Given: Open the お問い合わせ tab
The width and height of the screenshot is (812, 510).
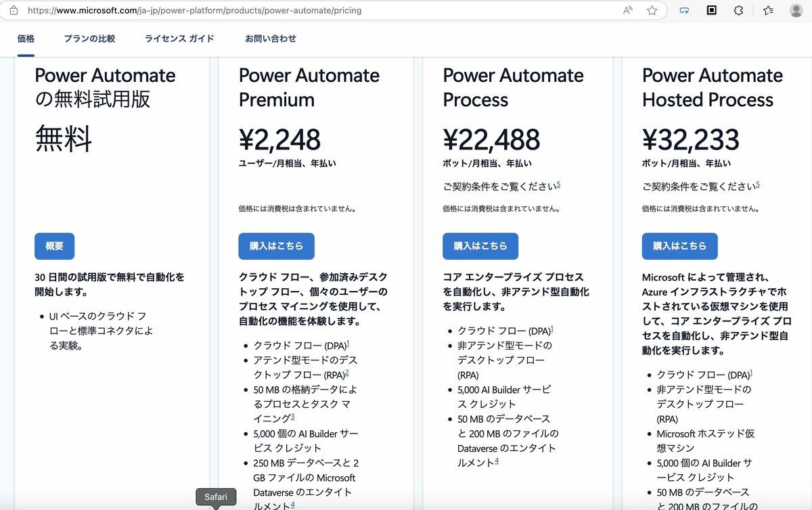Looking at the screenshot, I should (270, 39).
